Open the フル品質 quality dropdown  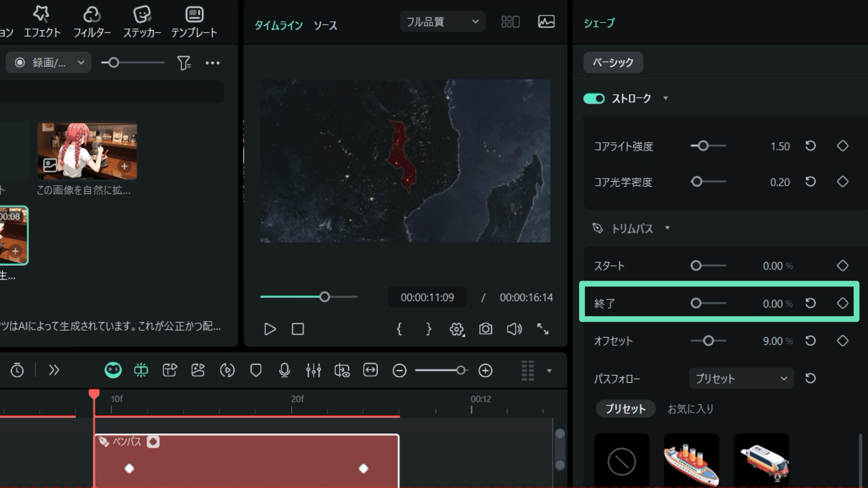(x=442, y=22)
